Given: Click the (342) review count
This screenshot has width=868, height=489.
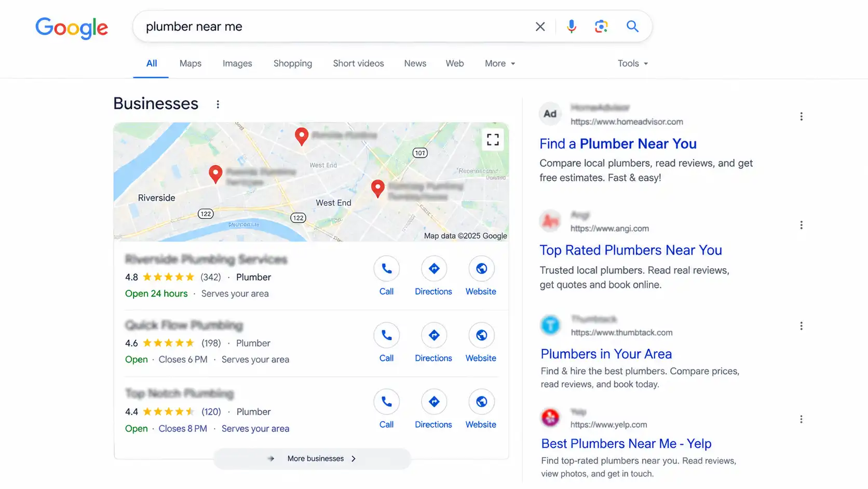Looking at the screenshot, I should (211, 277).
